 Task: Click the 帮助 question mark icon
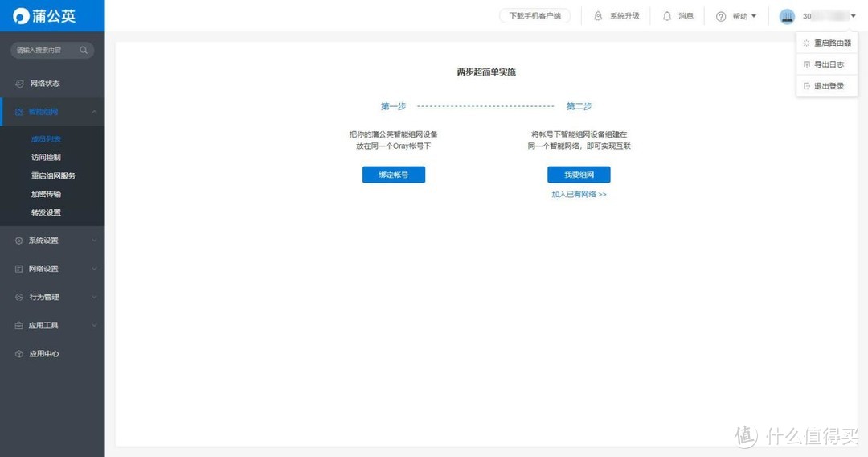[x=721, y=17]
